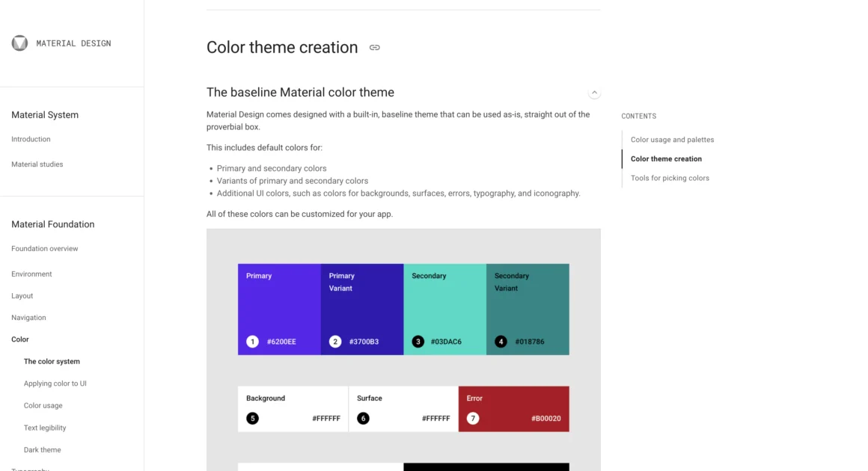
Task: Go to Tools for picking colors
Action: (x=670, y=178)
